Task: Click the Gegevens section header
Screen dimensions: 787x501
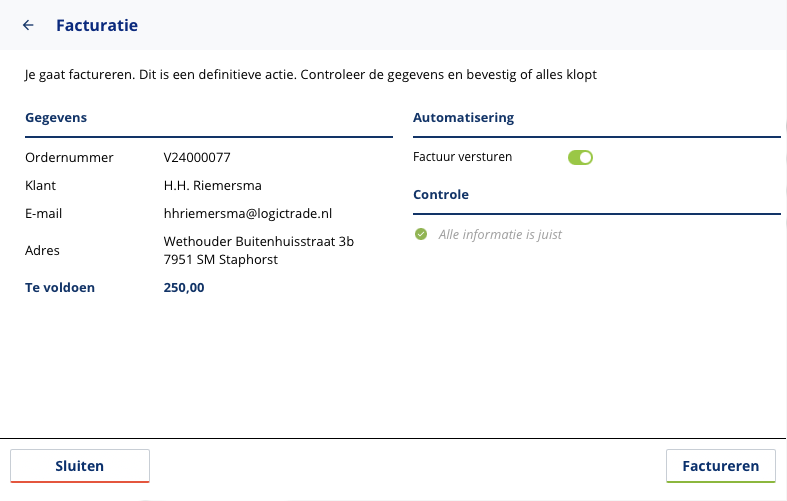Action: (56, 117)
